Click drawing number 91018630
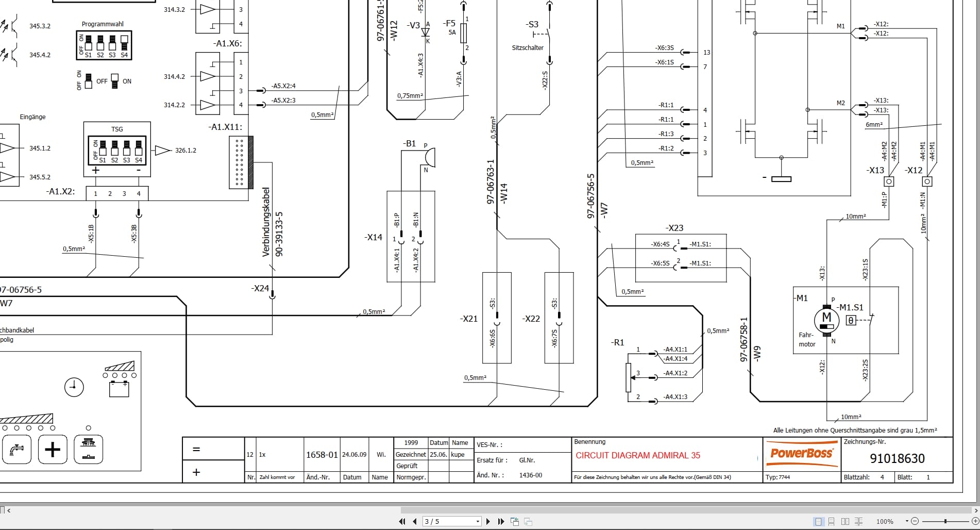This screenshot has height=530, width=980. [897, 458]
